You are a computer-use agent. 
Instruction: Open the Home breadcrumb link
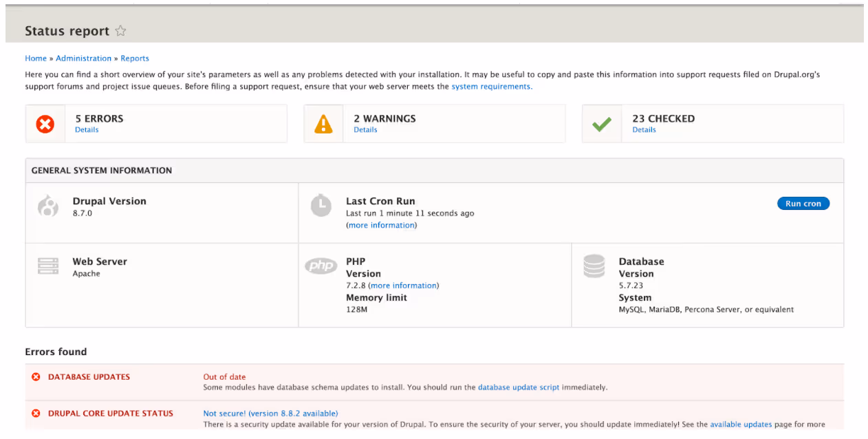pyautogui.click(x=36, y=58)
